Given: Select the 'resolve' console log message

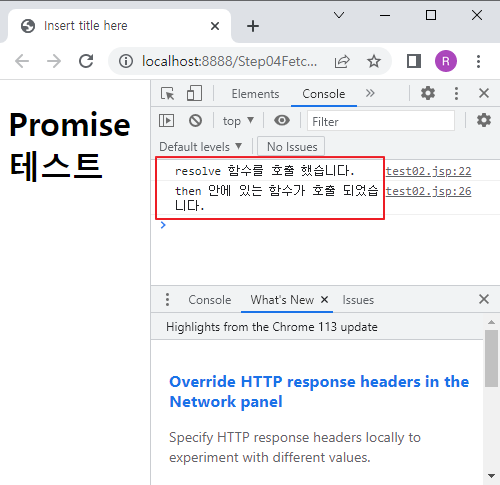Looking at the screenshot, I should [x=264, y=171].
